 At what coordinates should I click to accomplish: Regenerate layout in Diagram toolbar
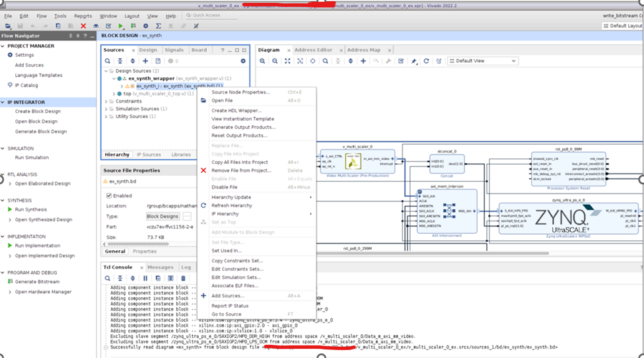point(427,61)
